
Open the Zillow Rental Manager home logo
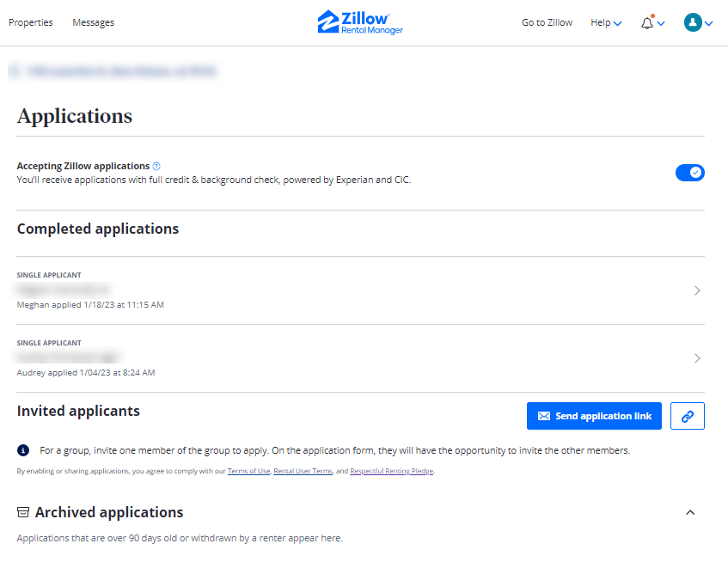coord(359,22)
